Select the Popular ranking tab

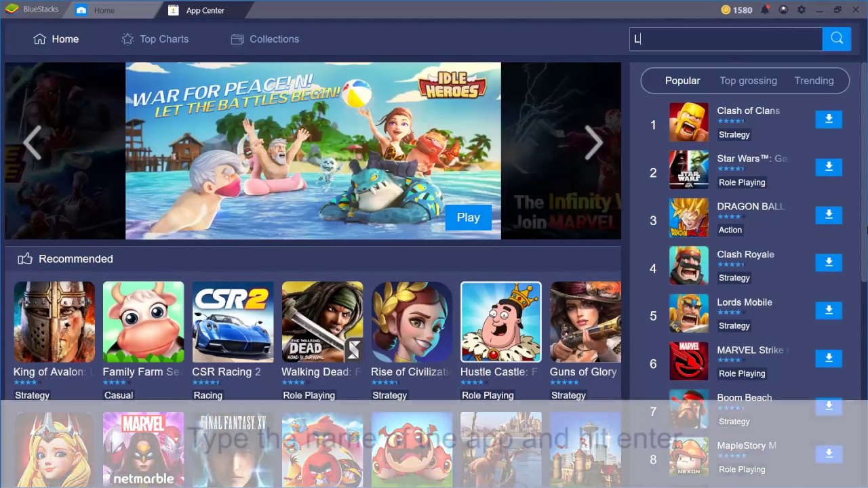click(682, 80)
